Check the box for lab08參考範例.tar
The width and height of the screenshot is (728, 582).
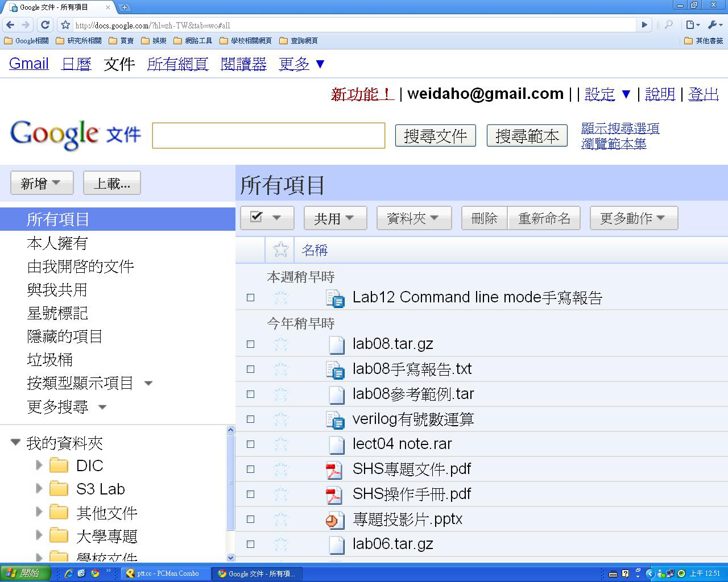(x=250, y=394)
